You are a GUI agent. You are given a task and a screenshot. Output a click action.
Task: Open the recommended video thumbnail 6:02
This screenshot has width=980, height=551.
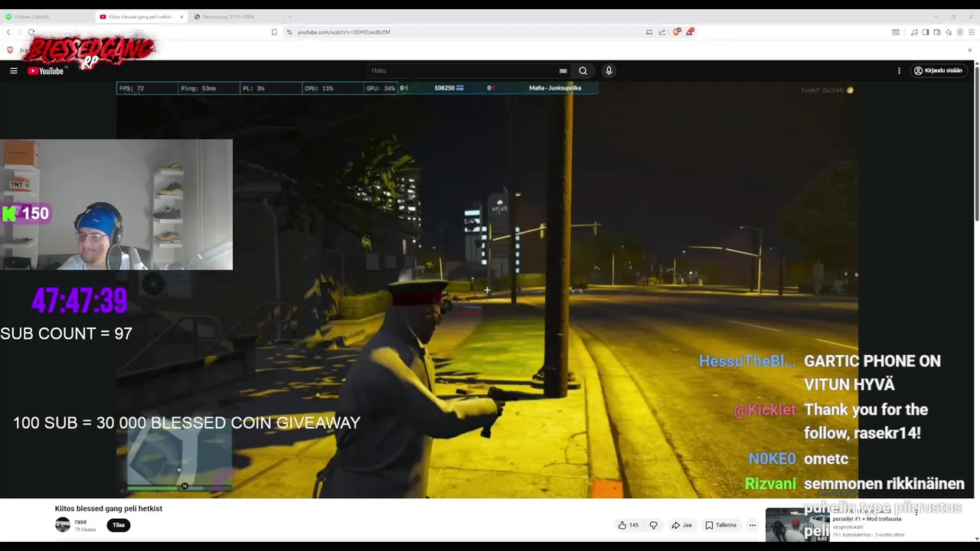(x=797, y=525)
